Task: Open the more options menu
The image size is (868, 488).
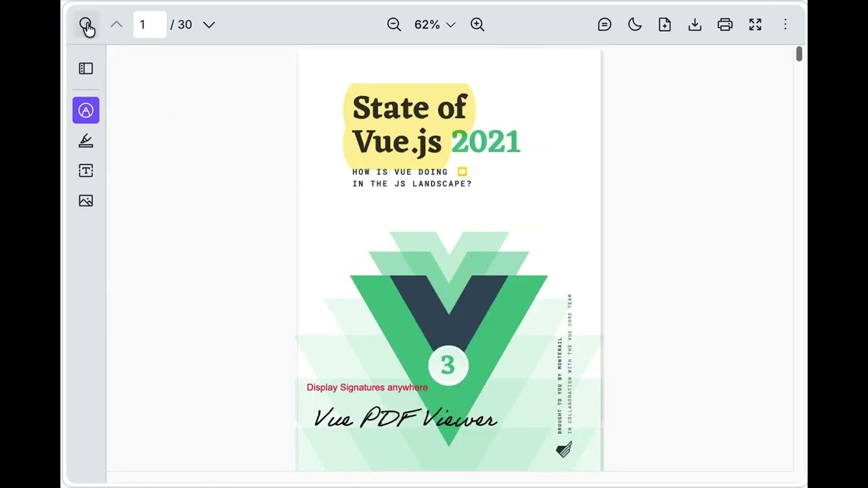Action: [x=785, y=24]
